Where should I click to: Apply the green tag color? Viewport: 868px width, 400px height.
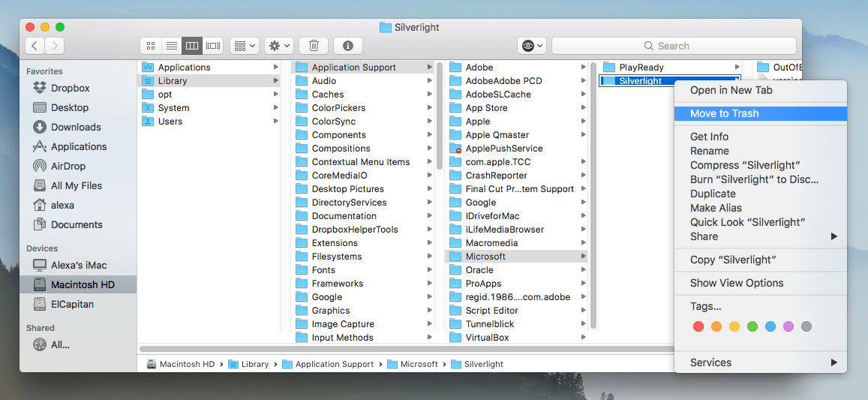point(752,326)
